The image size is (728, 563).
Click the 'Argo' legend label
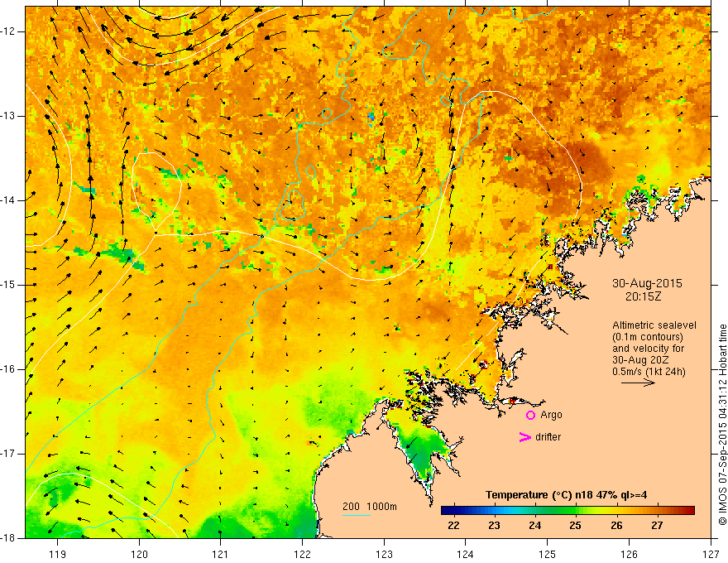tap(551, 415)
